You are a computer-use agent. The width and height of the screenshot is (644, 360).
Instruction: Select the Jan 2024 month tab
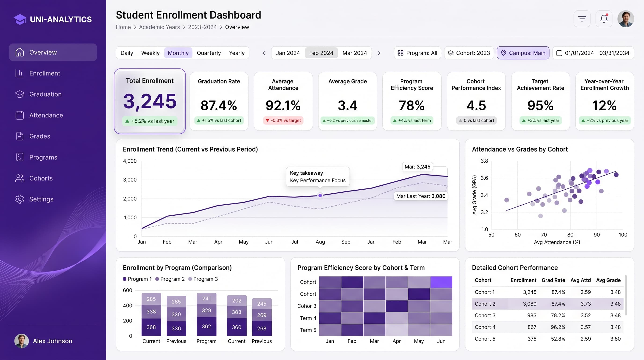(288, 53)
